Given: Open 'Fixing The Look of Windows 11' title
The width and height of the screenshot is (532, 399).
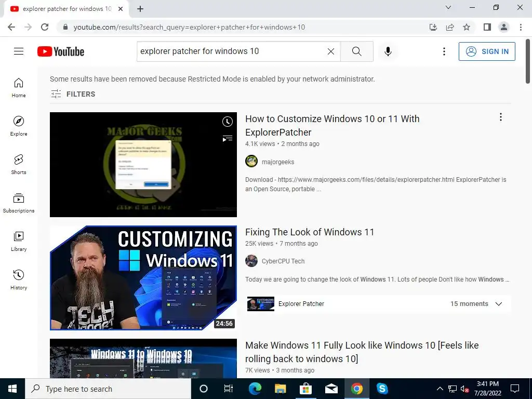Looking at the screenshot, I should pyautogui.click(x=310, y=232).
